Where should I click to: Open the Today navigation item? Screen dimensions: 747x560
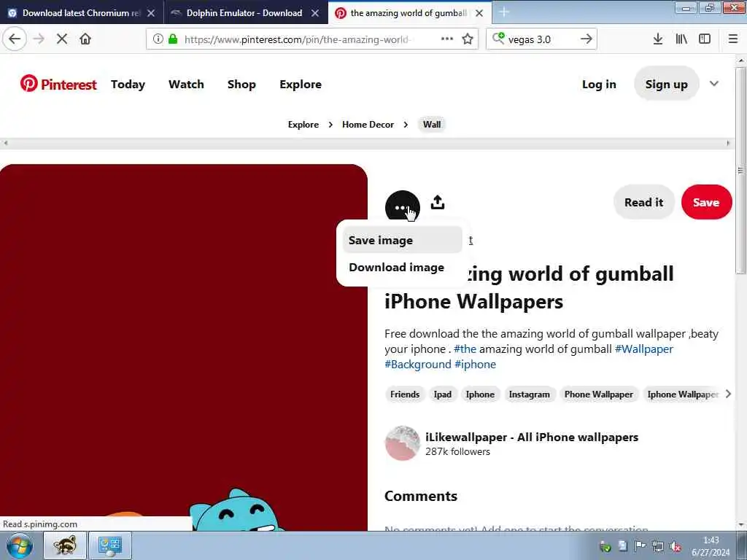(x=128, y=84)
